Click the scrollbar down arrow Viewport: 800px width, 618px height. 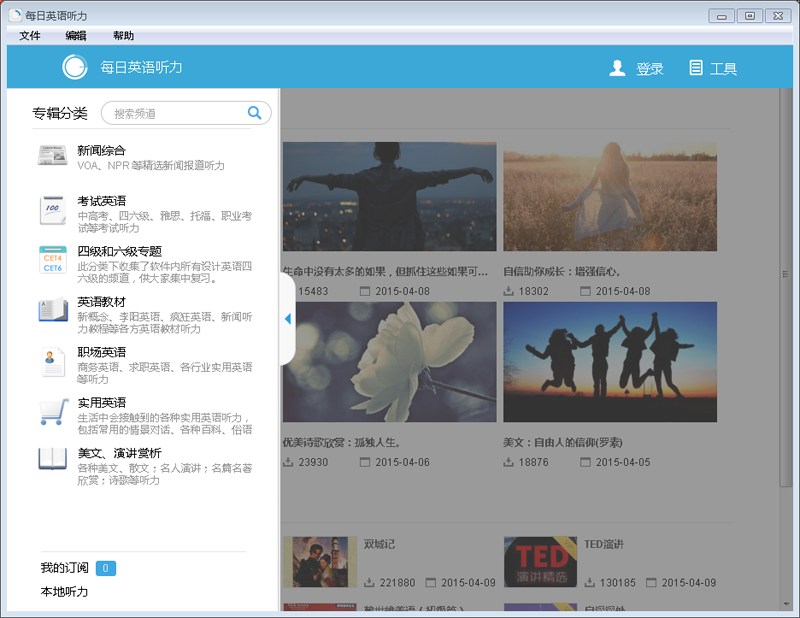(786, 604)
